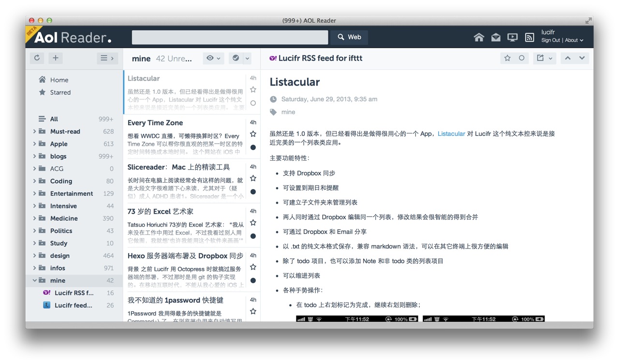Click the Lucifr RSS feed for ifttt title

click(x=320, y=58)
